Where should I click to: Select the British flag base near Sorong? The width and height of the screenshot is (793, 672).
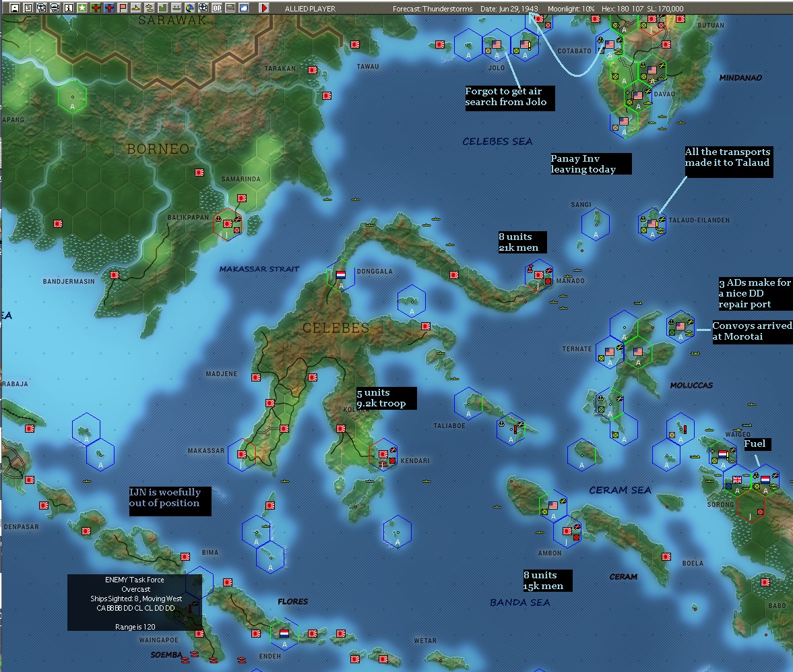[737, 480]
